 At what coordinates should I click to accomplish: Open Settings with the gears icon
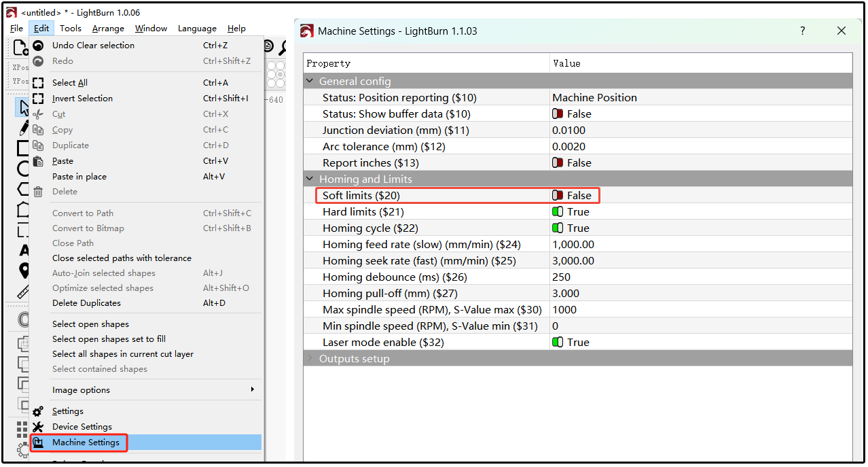145,411
